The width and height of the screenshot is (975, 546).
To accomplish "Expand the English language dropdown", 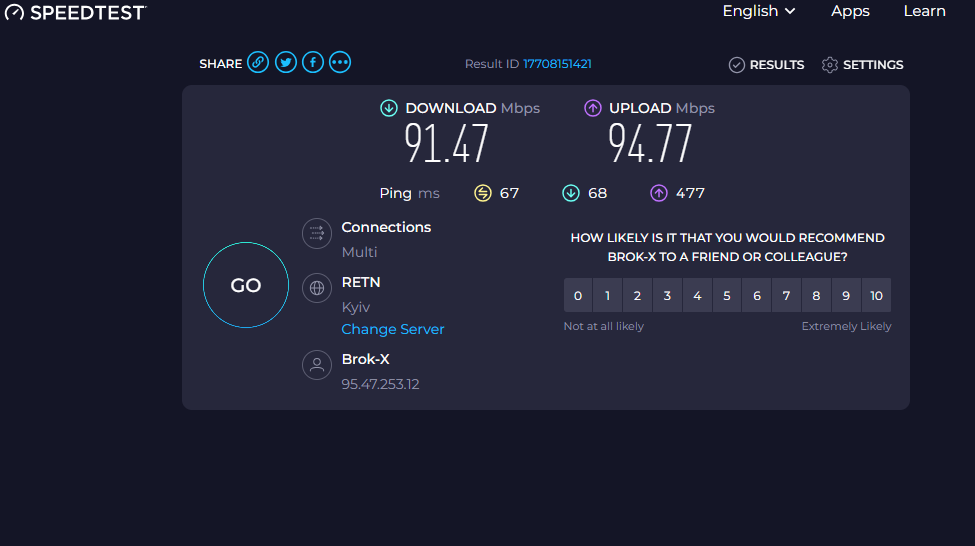I will [759, 11].
